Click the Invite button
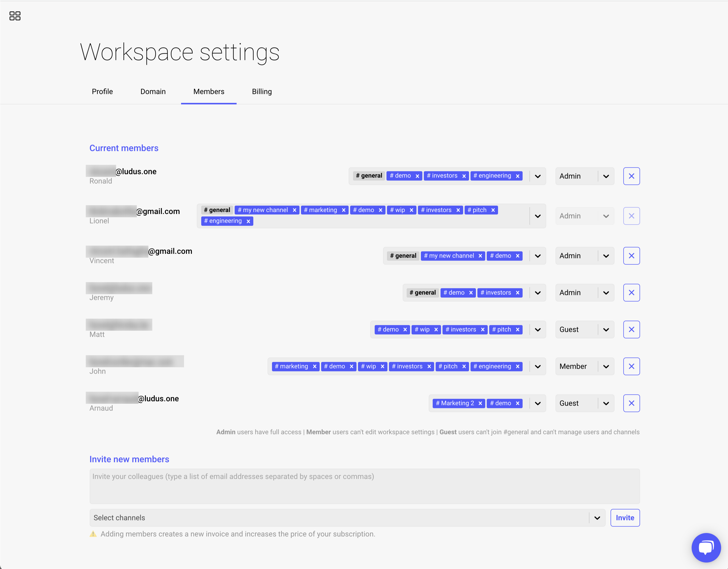The width and height of the screenshot is (728, 569). (x=625, y=518)
